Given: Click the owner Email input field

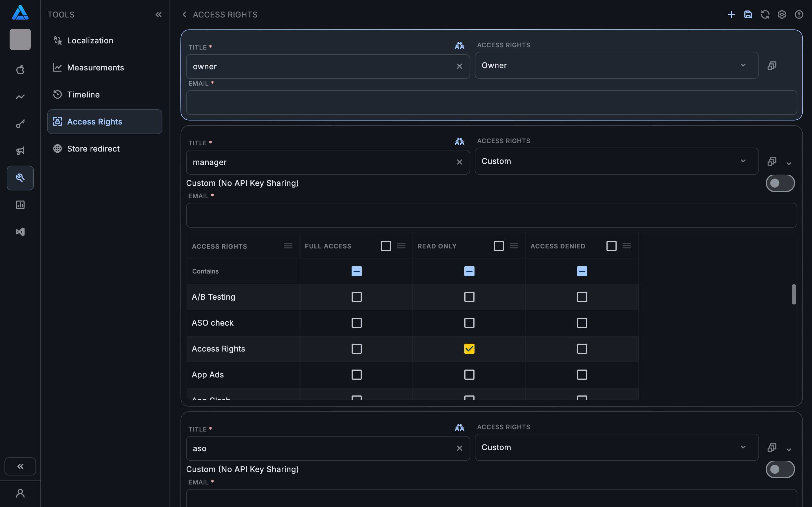Looking at the screenshot, I should pyautogui.click(x=491, y=103).
